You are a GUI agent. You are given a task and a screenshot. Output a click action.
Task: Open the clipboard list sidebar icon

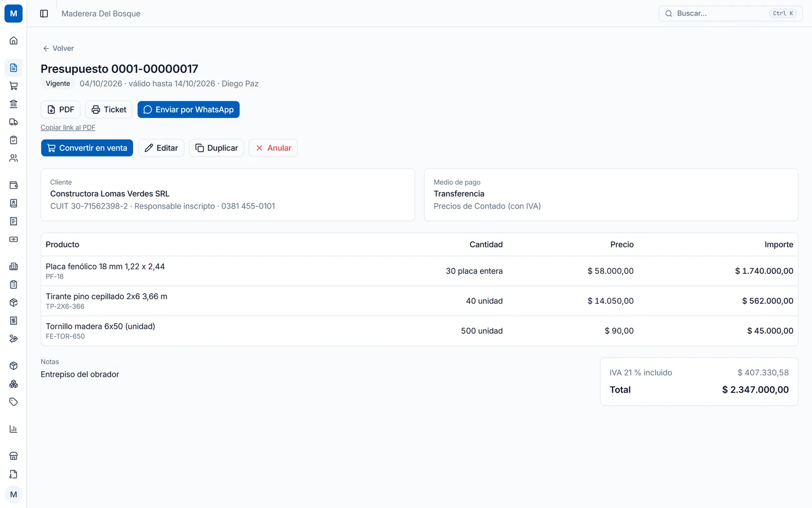click(14, 284)
